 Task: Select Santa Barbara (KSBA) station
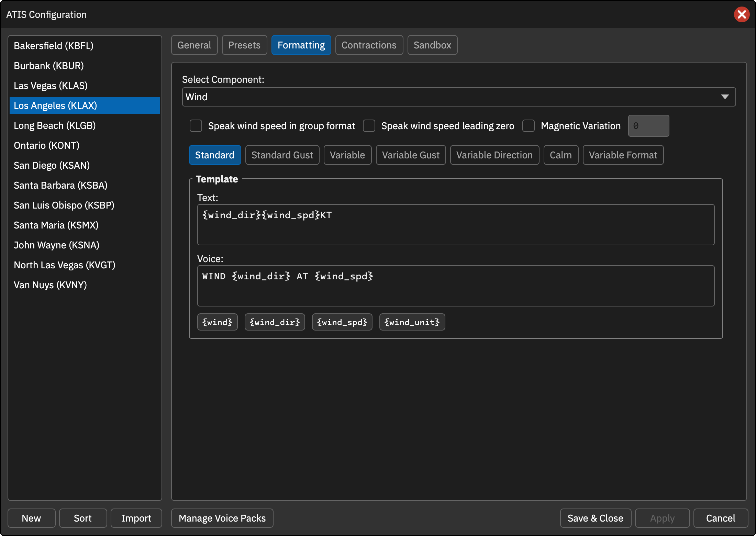click(x=85, y=185)
